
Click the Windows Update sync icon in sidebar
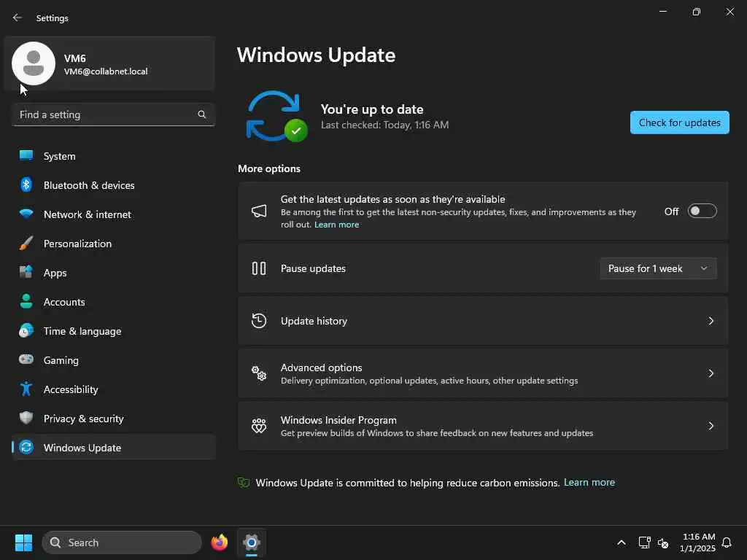point(26,447)
